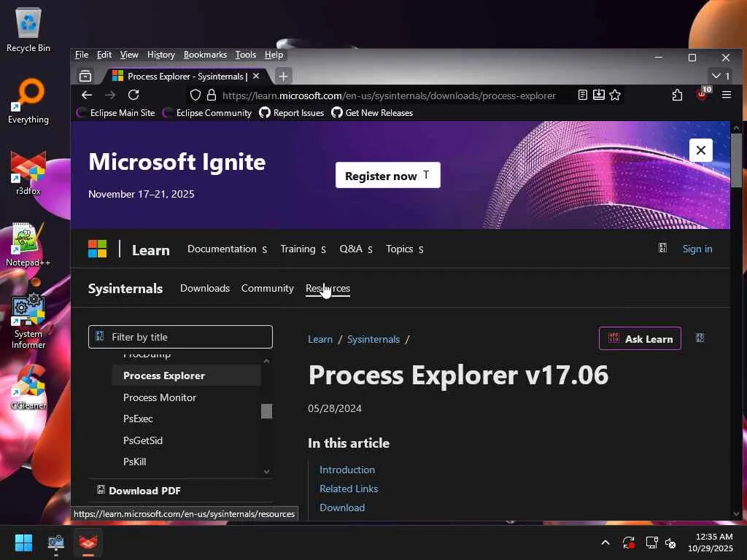Dismiss the Microsoft Ignite banner
This screenshot has height=560, width=747.
(701, 150)
